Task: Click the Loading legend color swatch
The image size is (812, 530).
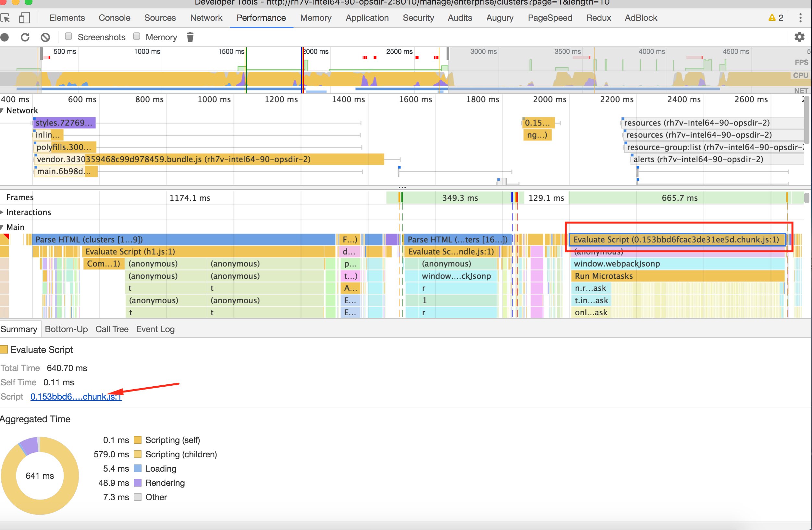Action: (138, 468)
